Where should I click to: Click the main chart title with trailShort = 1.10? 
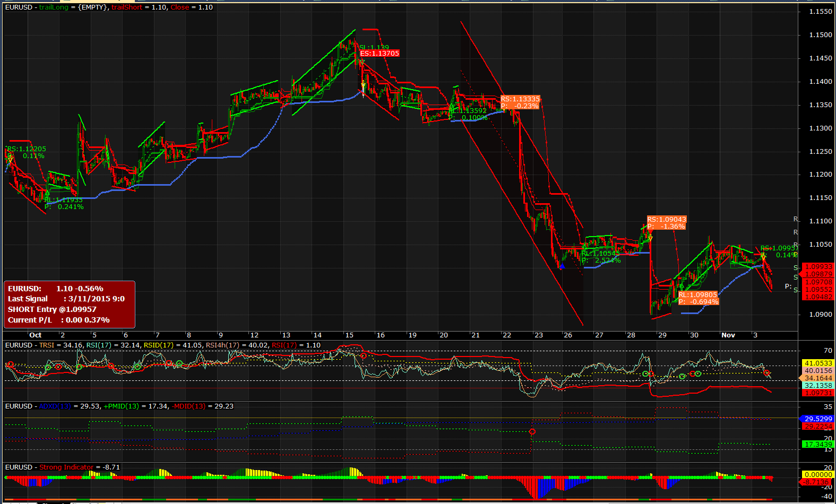pyautogui.click(x=109, y=7)
